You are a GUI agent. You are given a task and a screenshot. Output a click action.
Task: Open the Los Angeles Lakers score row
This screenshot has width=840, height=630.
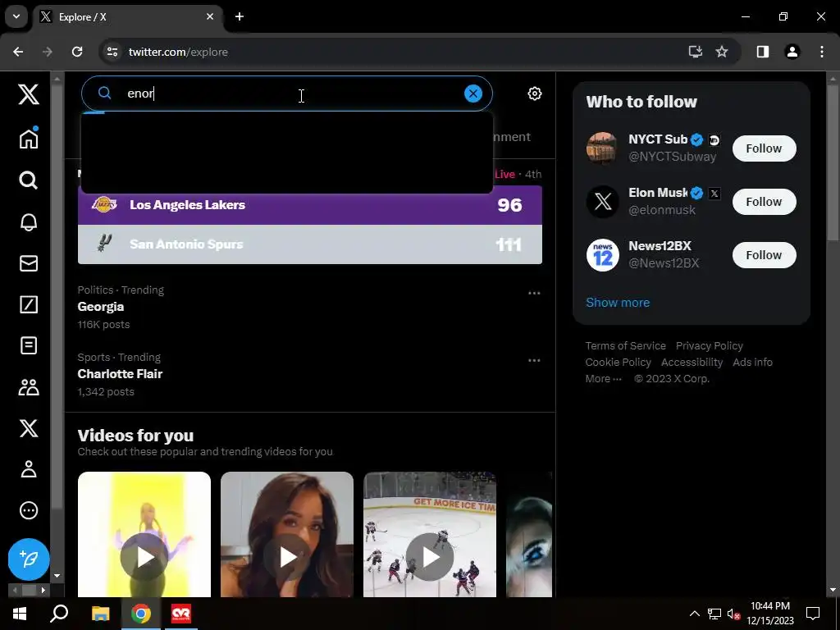tap(309, 205)
